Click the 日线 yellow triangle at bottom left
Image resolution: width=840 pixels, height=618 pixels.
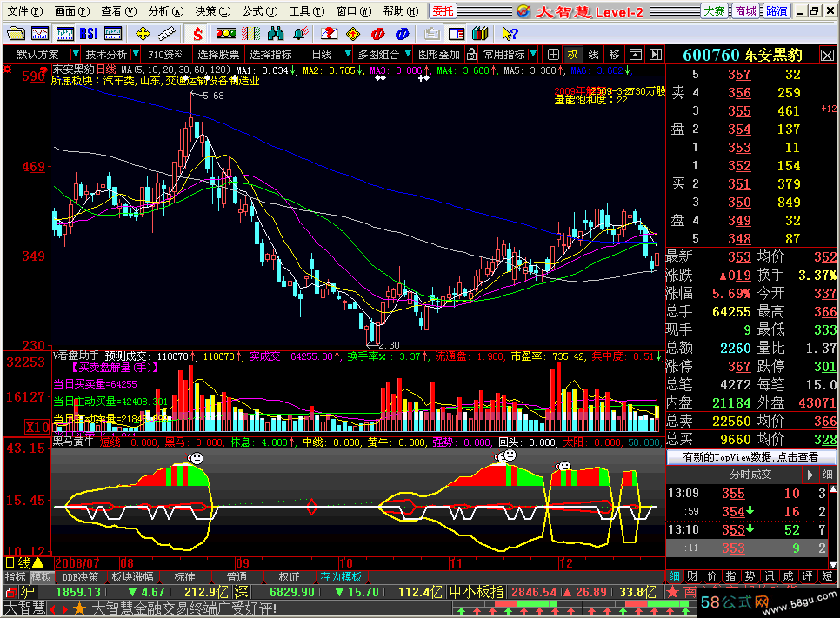(x=38, y=563)
